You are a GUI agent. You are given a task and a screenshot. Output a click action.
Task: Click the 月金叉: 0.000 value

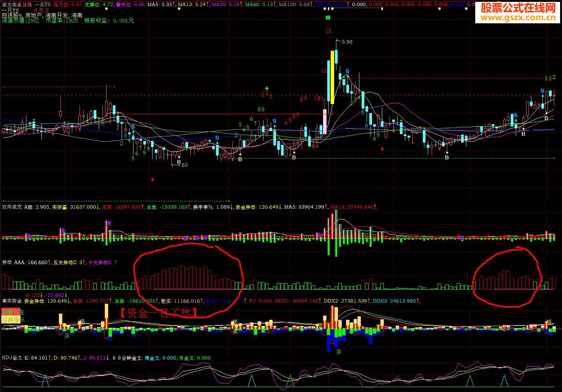(195, 358)
